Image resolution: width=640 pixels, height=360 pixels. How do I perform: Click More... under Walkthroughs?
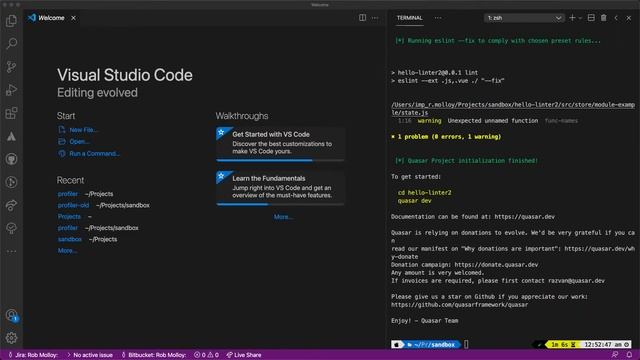pyautogui.click(x=283, y=217)
